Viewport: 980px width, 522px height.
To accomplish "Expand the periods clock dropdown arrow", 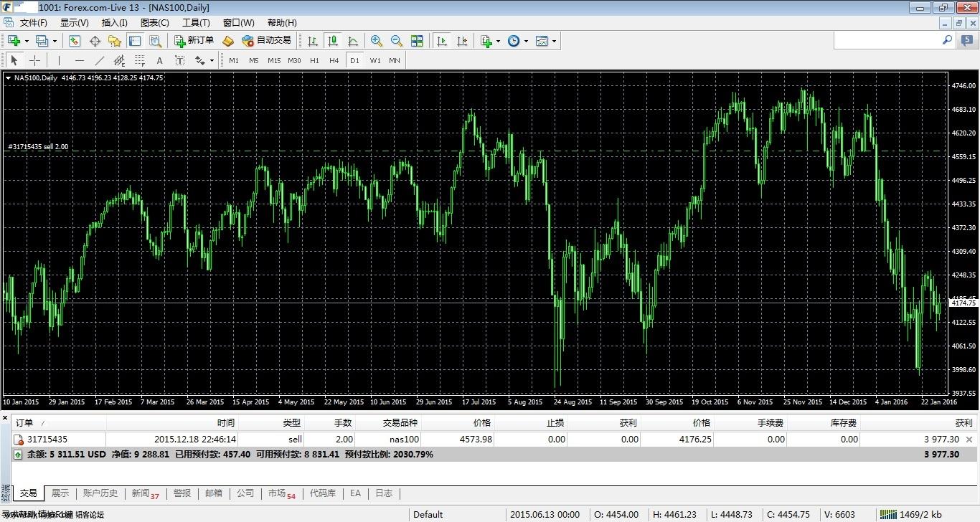I will pos(526,41).
